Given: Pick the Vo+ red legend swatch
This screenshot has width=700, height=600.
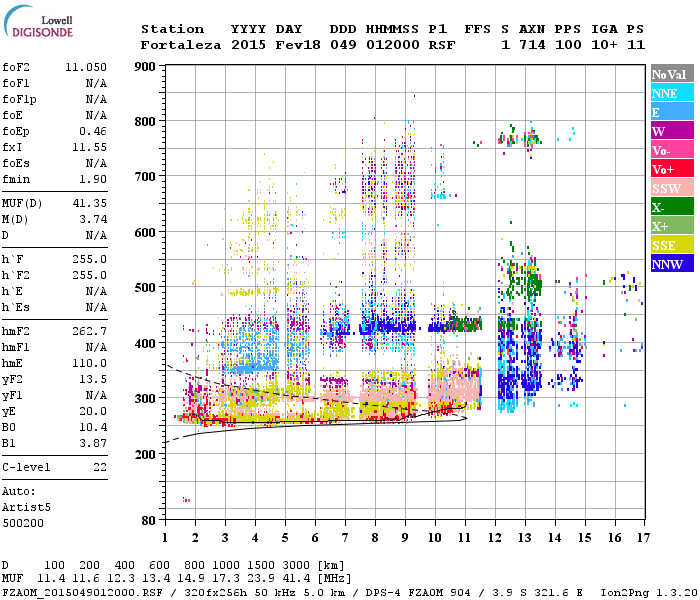Looking at the screenshot, I should [670, 169].
